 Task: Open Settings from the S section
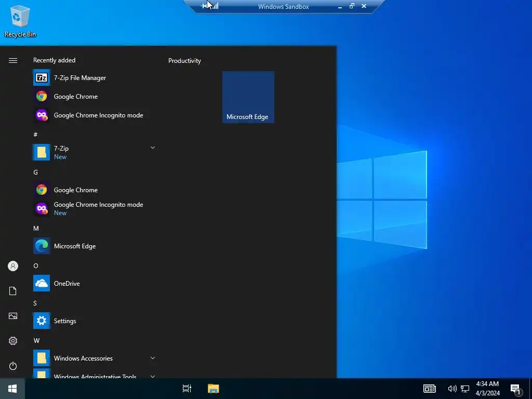tap(95, 321)
